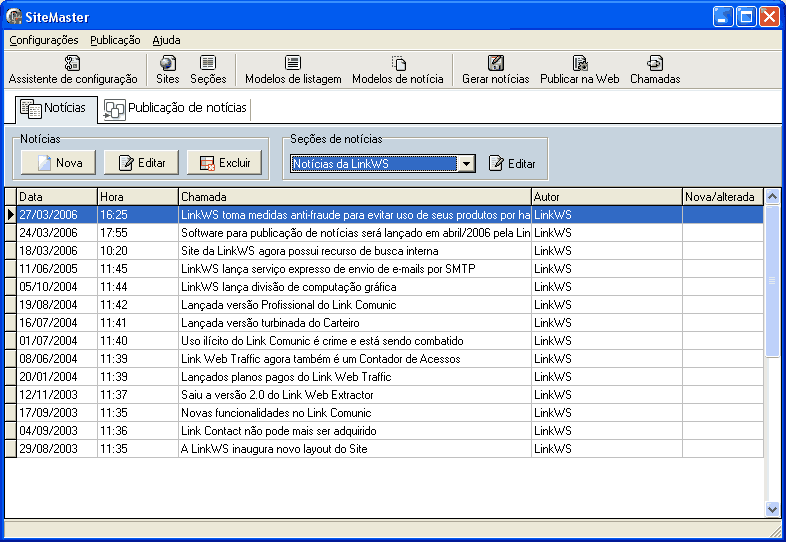Sort by the Data column header
The width and height of the screenshot is (786, 542).
click(x=57, y=197)
